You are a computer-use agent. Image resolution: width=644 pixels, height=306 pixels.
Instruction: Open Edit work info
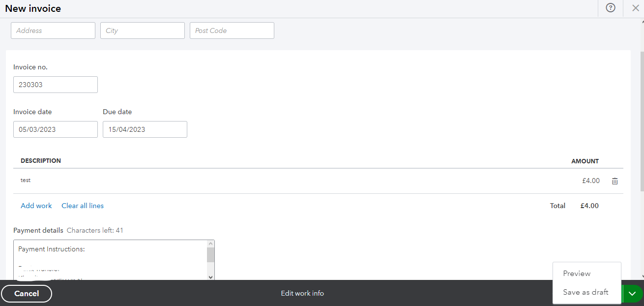pos(302,293)
